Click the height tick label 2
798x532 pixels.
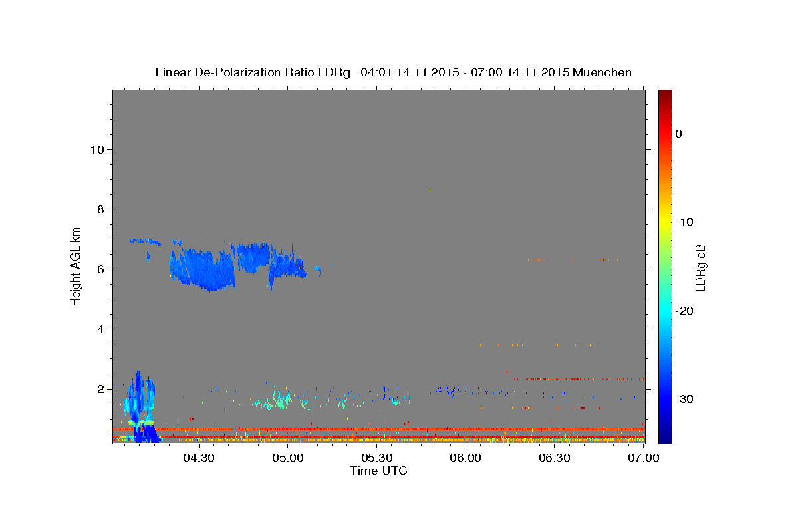coord(100,389)
